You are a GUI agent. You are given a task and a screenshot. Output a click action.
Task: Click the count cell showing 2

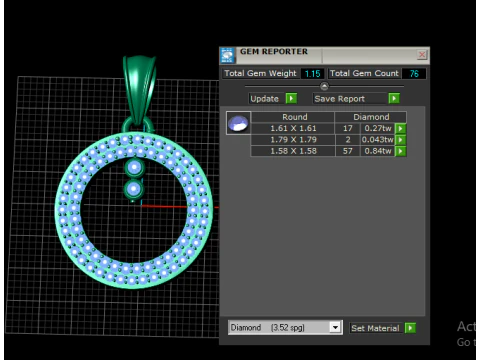[348, 140]
